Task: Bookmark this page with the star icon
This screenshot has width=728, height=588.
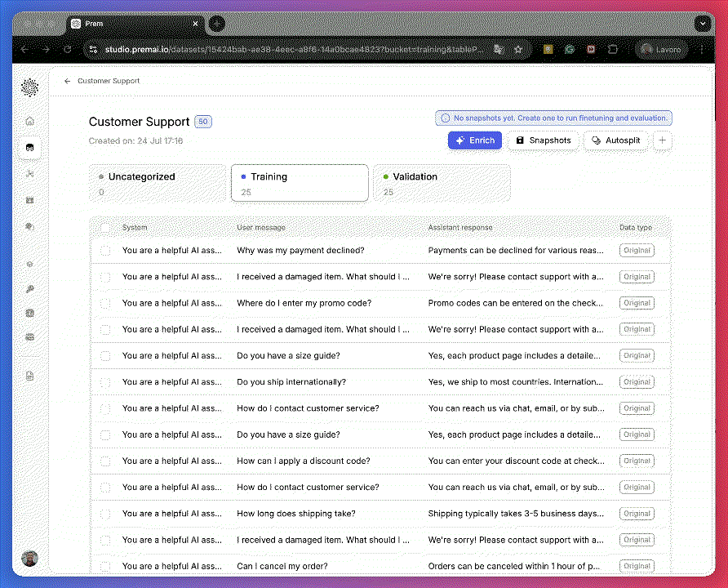Action: tap(518, 49)
